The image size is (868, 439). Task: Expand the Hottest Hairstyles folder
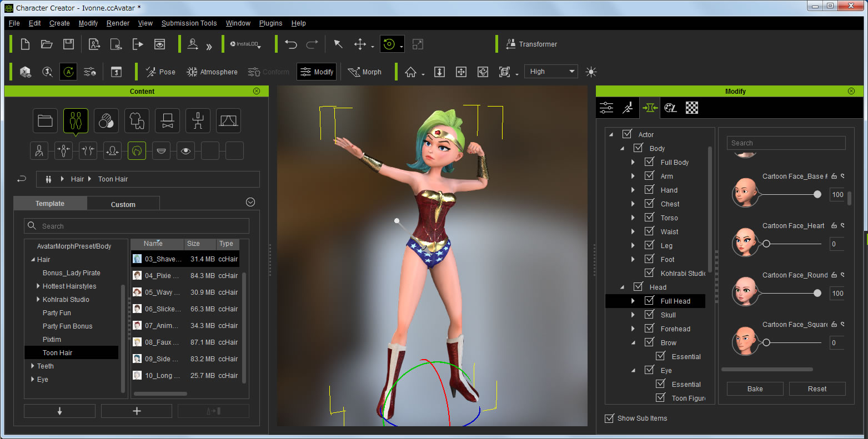pyautogui.click(x=38, y=286)
